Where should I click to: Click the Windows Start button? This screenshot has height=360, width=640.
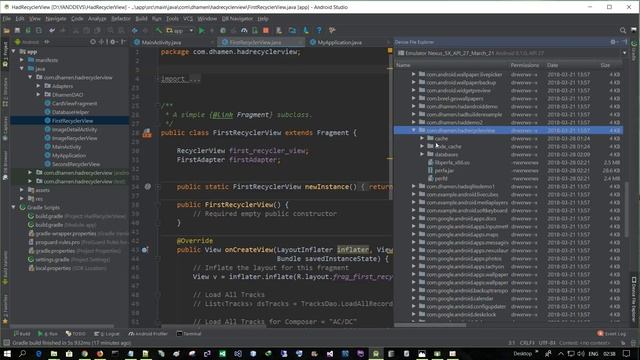point(7,353)
